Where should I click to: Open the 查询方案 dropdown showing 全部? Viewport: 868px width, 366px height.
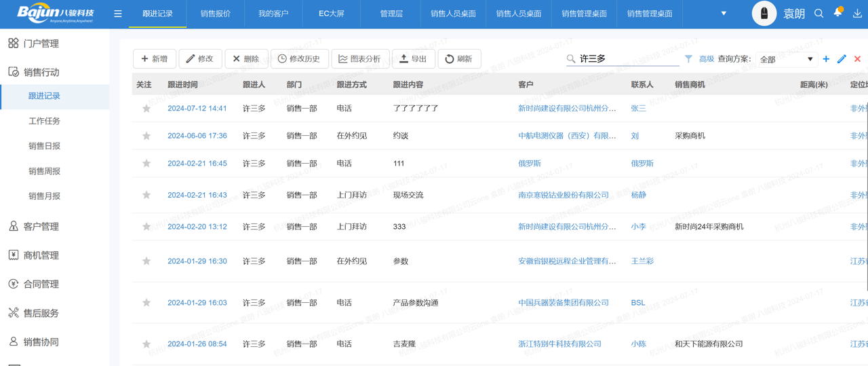coord(787,59)
